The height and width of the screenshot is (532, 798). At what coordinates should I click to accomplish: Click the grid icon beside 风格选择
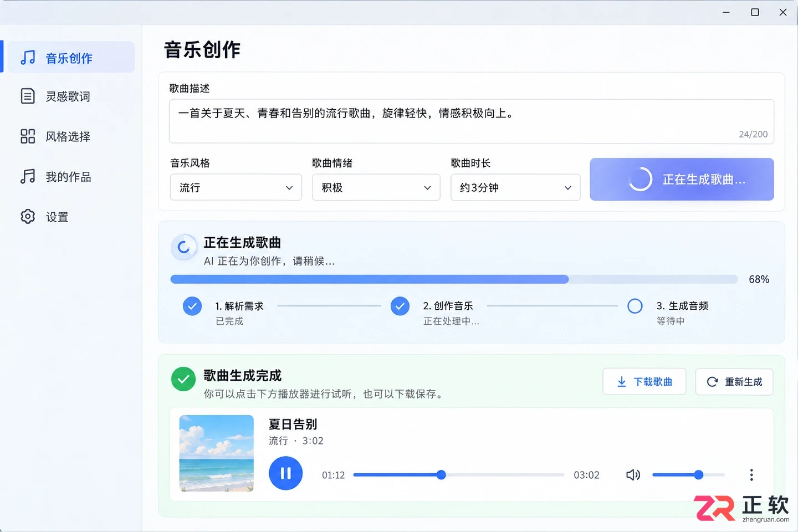[x=28, y=136]
